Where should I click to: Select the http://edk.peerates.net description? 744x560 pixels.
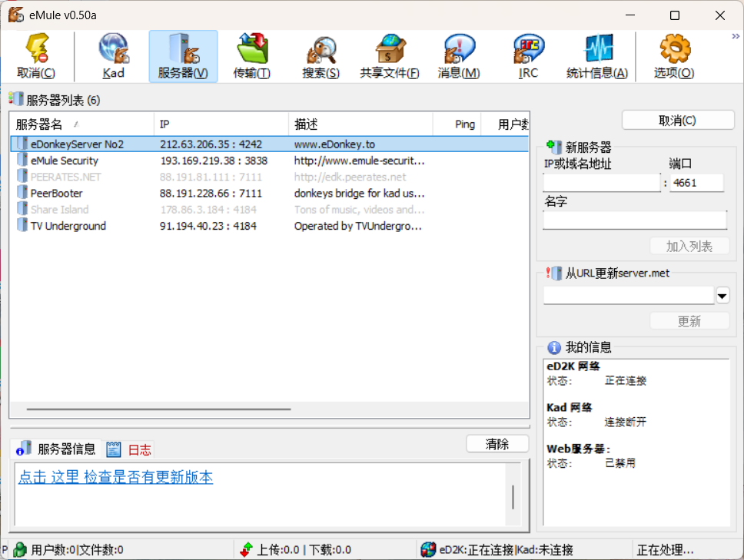tap(350, 177)
